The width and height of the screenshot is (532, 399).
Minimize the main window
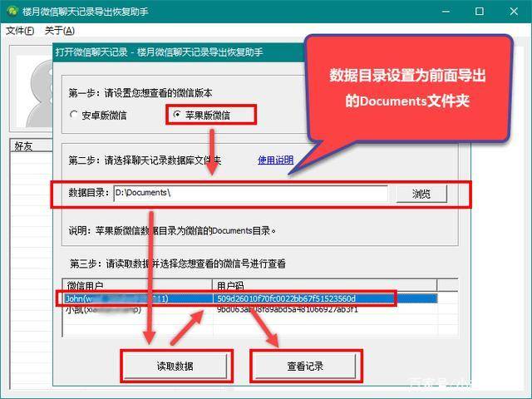(x=446, y=12)
